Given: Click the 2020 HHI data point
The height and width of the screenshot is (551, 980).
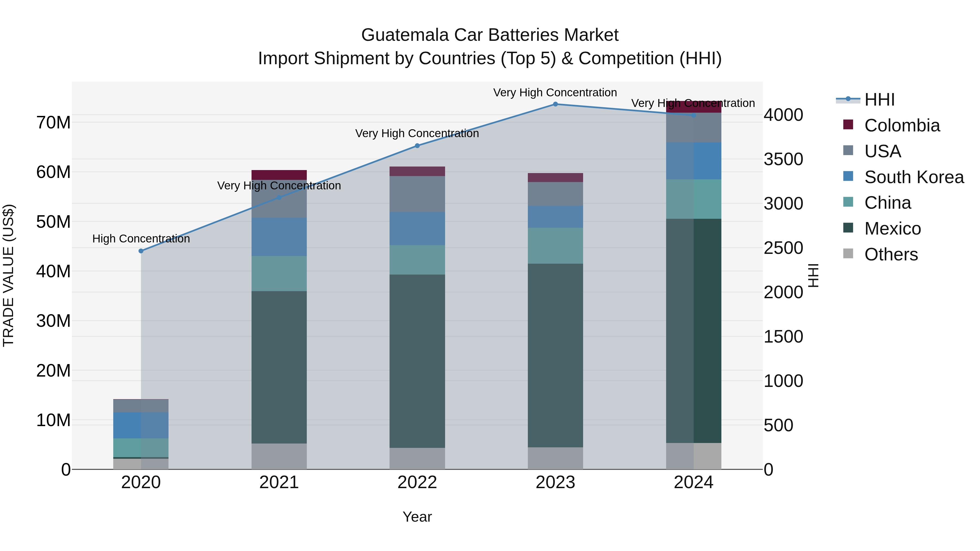Looking at the screenshot, I should click(x=141, y=251).
